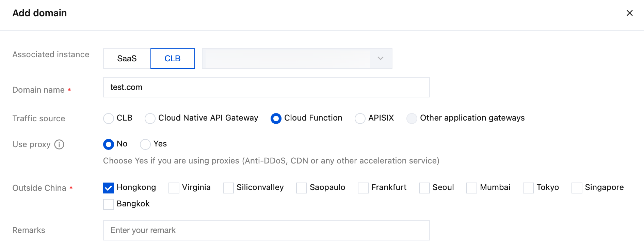Select Cloud Function traffic source
Image resolution: width=644 pixels, height=250 pixels.
click(276, 119)
